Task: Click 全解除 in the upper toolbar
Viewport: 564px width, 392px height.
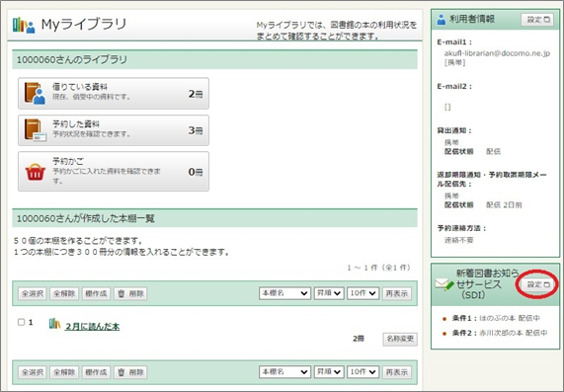Action: tap(64, 293)
